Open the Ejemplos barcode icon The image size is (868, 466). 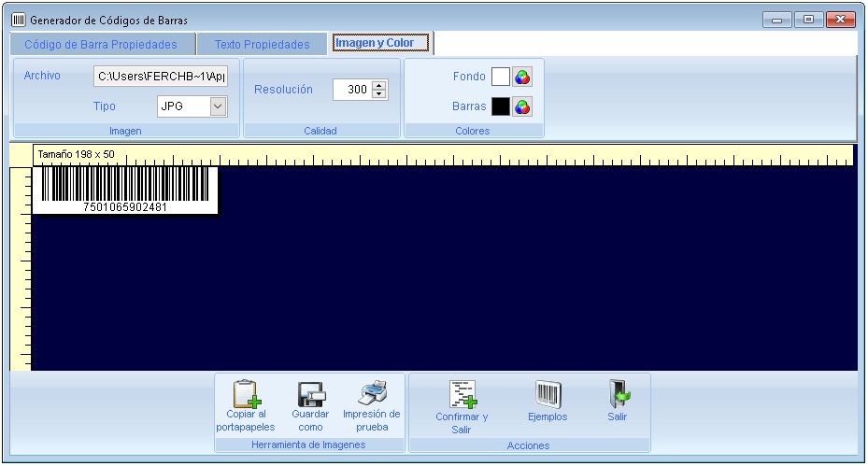coord(548,394)
